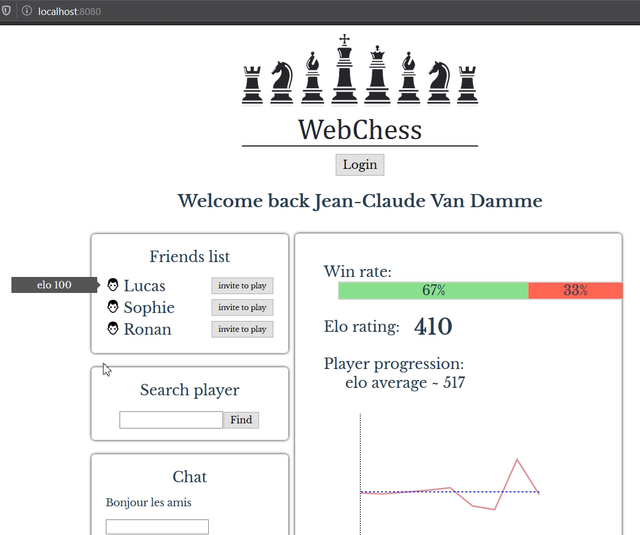The image size is (640, 535).
Task: Click the Chat heading
Action: click(189, 477)
